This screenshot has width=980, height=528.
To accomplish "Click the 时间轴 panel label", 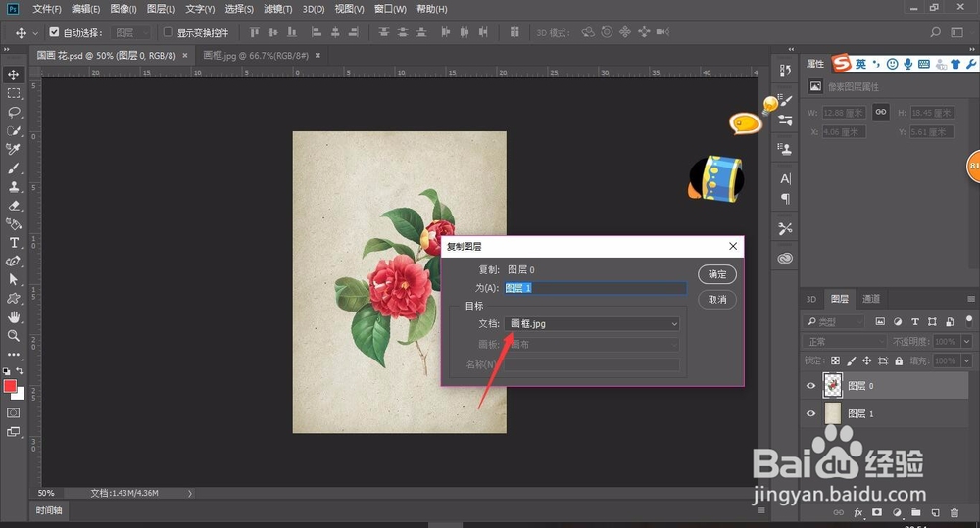I will [49, 510].
